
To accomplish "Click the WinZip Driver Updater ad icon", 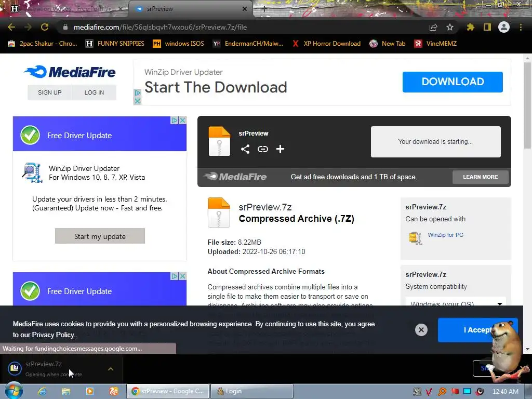I will tap(32, 172).
